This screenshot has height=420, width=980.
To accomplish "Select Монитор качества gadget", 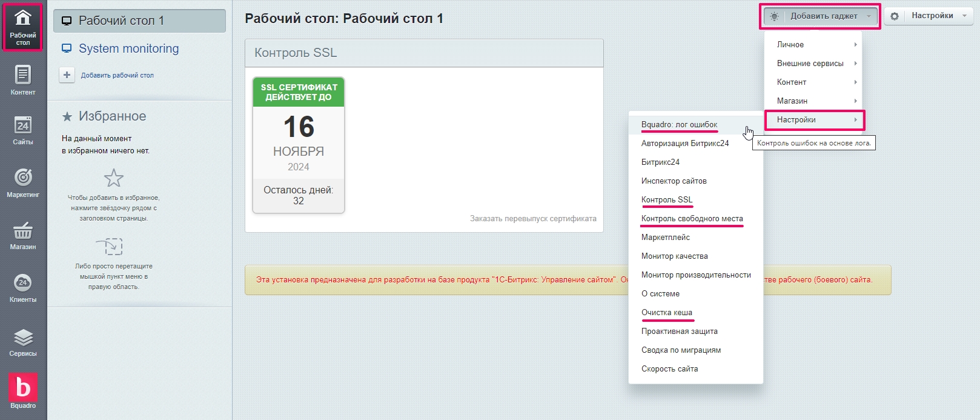I will coord(674,256).
